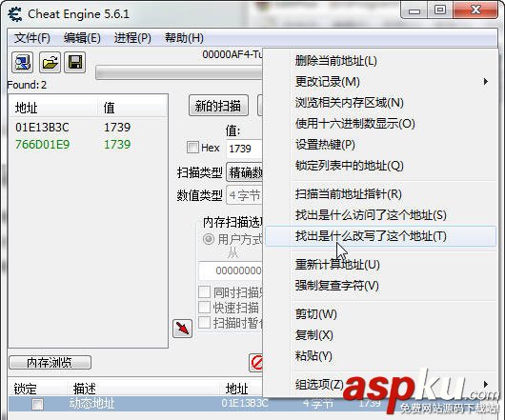Save table using the floppy disk icon

tap(75, 62)
